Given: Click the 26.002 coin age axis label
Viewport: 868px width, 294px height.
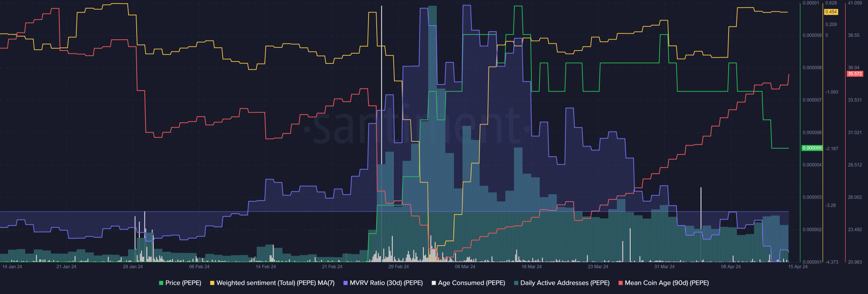Looking at the screenshot, I should point(855,197).
